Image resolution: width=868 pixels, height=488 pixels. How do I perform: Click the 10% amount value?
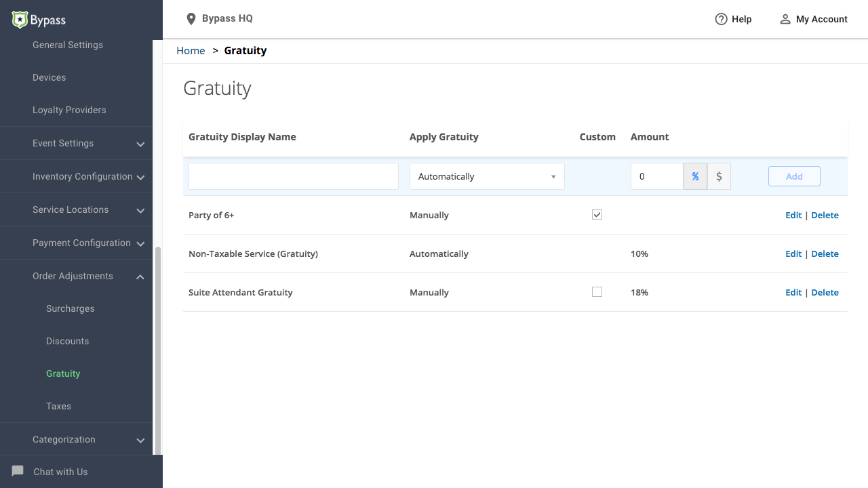coord(639,253)
